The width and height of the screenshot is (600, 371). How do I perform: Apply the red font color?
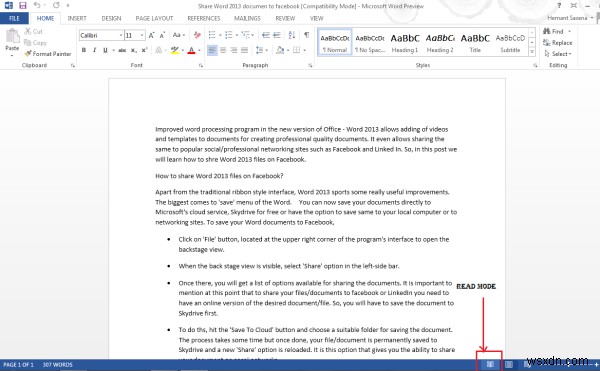(191, 50)
